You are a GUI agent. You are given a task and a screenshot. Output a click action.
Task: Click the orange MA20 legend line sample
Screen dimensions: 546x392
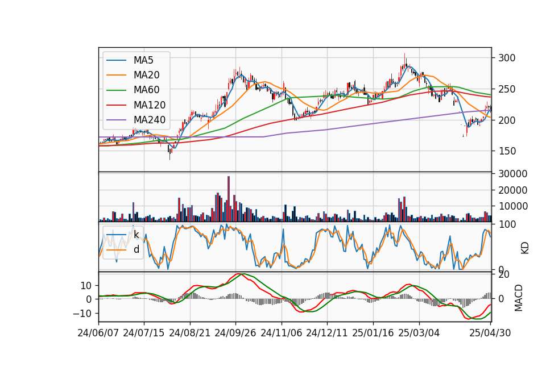(x=116, y=75)
